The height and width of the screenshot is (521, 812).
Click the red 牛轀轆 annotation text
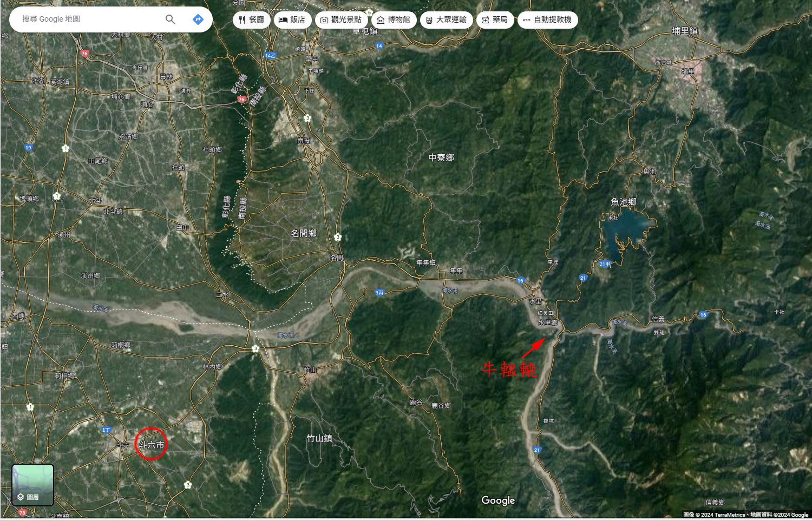click(x=509, y=369)
